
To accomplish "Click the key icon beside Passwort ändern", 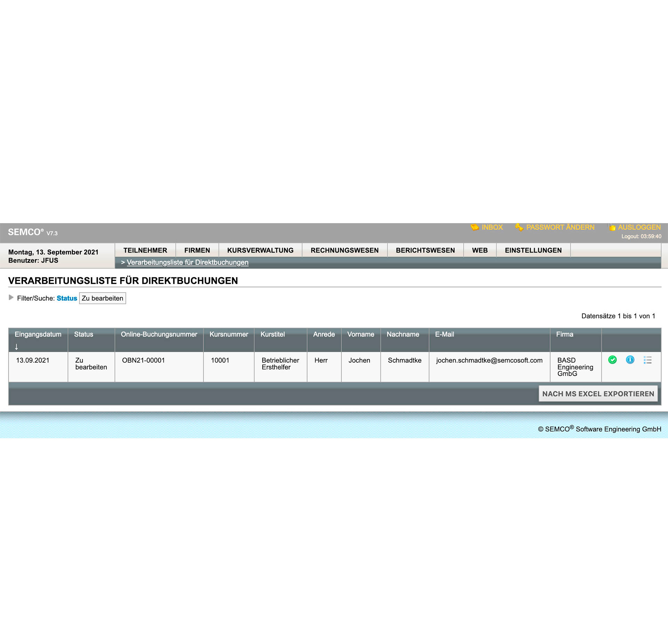I will 519,227.
